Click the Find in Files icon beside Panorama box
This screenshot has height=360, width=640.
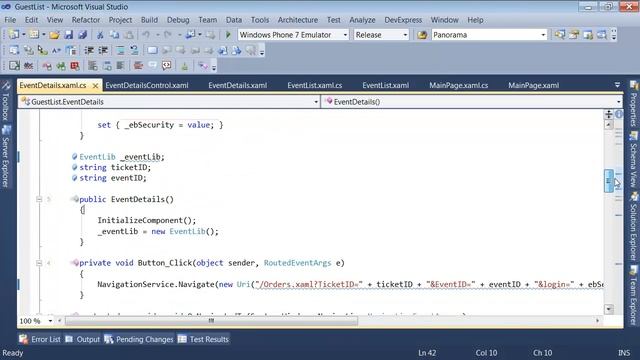point(422,35)
